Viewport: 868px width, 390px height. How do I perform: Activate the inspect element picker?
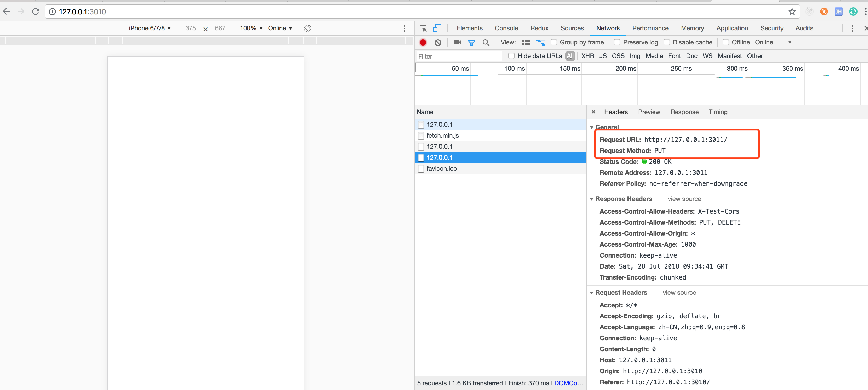tap(423, 28)
